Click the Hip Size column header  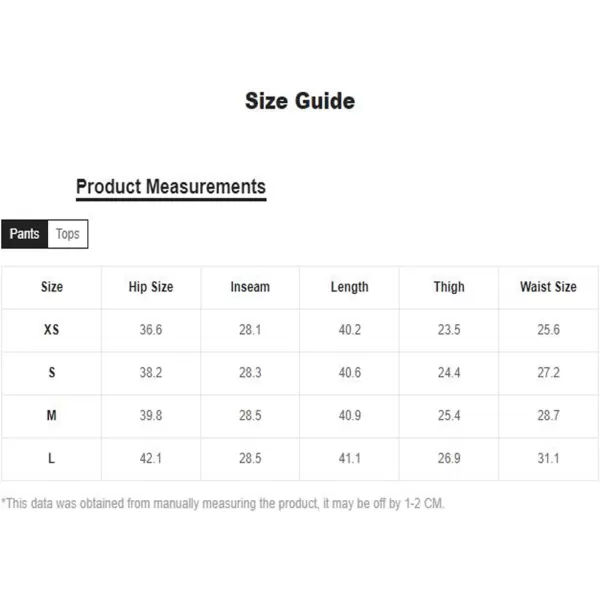pos(151,287)
